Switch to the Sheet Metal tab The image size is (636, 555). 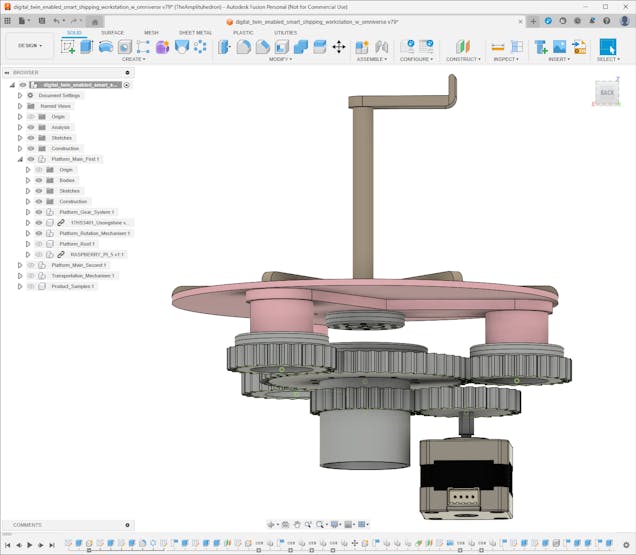(195, 32)
